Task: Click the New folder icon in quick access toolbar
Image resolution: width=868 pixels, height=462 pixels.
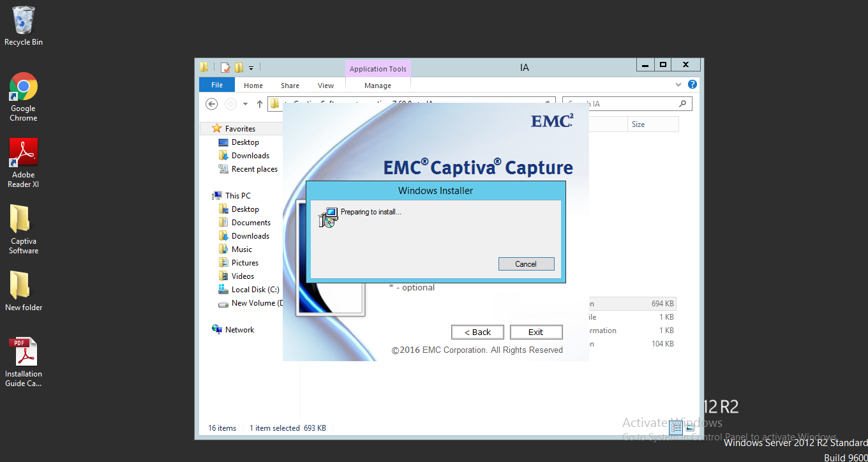Action: click(239, 67)
